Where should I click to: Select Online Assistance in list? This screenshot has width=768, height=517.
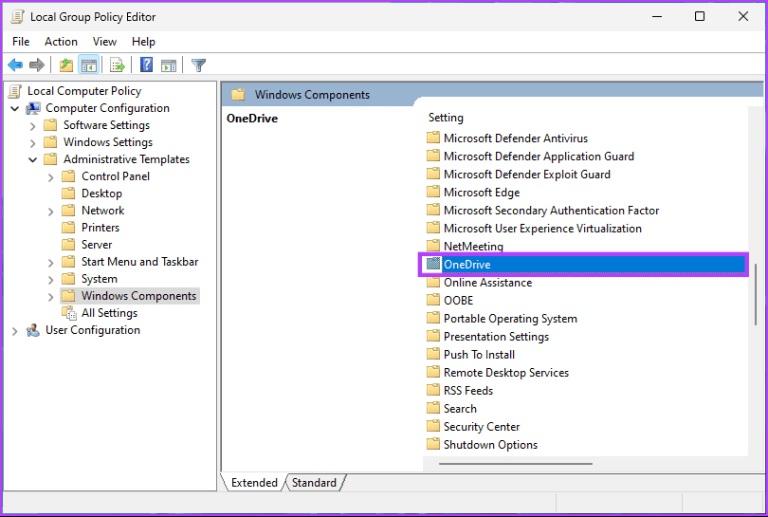click(488, 282)
